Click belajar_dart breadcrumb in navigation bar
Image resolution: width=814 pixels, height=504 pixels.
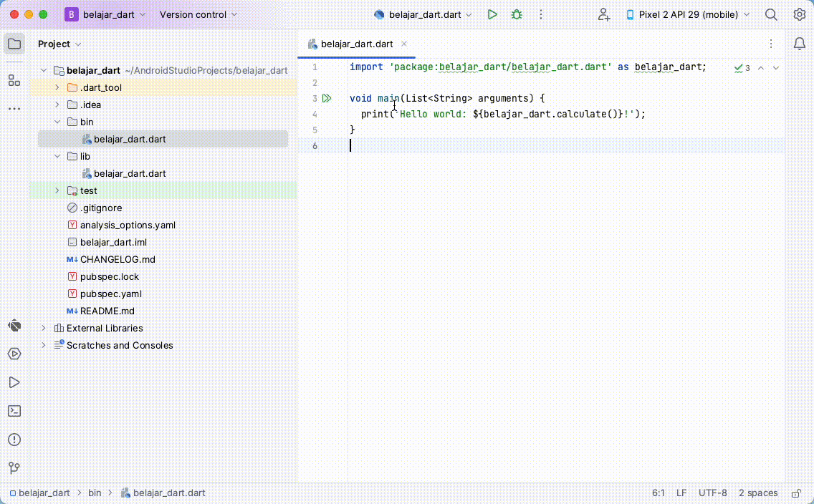pyautogui.click(x=39, y=493)
